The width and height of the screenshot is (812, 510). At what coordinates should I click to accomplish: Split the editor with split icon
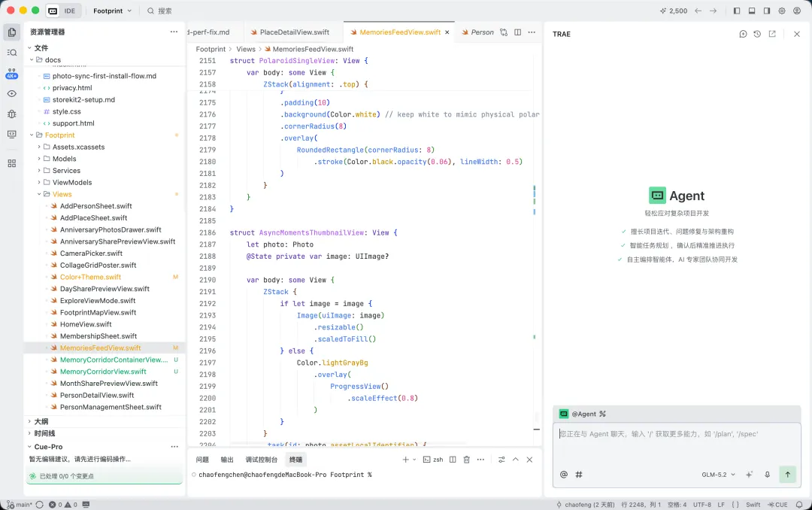517,32
